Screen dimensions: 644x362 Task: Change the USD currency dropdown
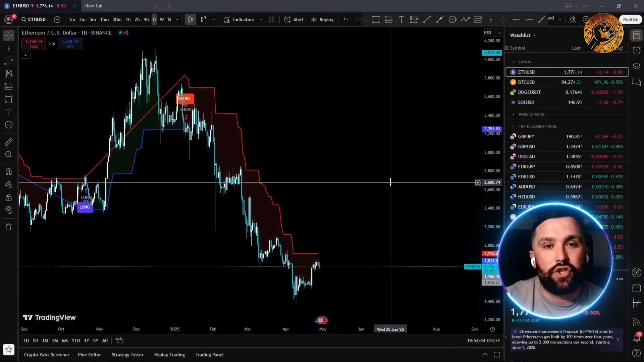[492, 33]
